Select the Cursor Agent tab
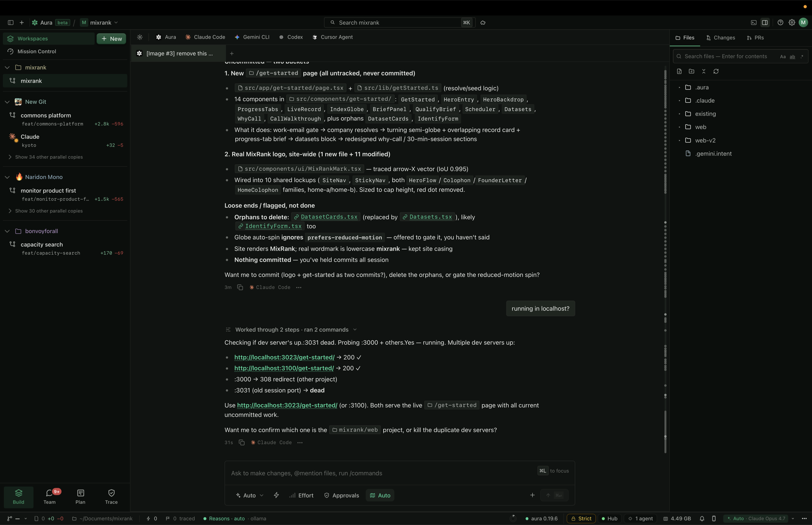 (x=333, y=37)
